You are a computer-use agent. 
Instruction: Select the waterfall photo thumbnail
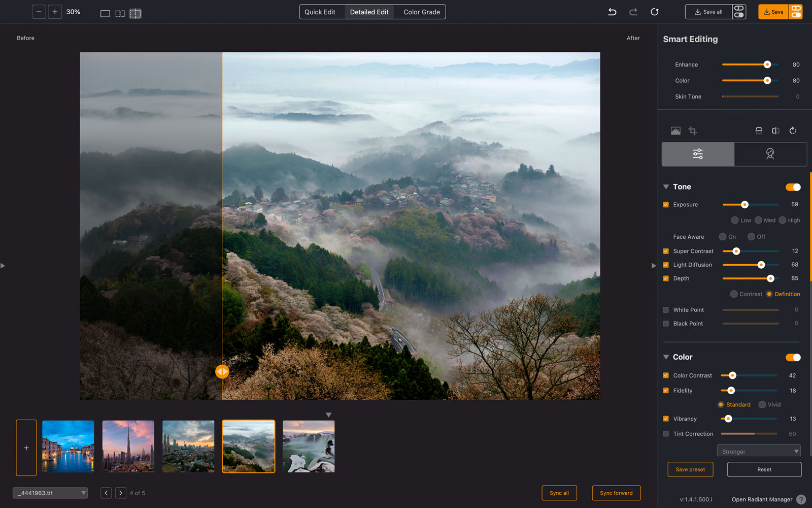308,446
